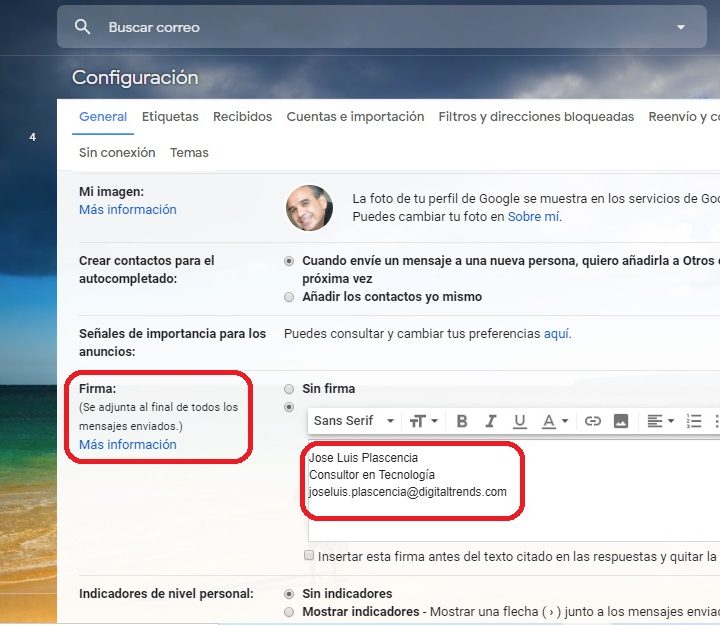
Task: Toggle italic formatting in signature
Action: coord(491,421)
